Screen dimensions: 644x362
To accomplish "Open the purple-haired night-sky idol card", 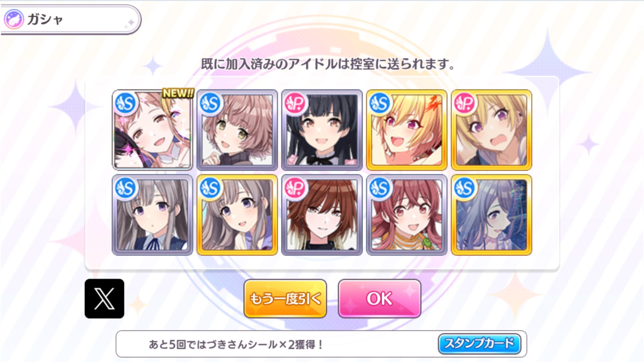I will point(491,215).
